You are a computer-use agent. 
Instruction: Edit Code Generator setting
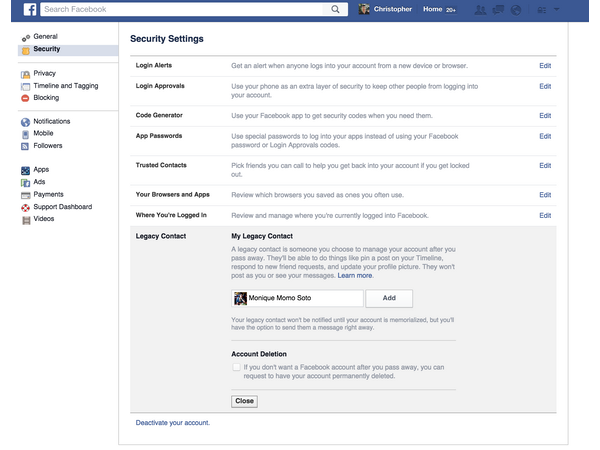[x=545, y=116]
